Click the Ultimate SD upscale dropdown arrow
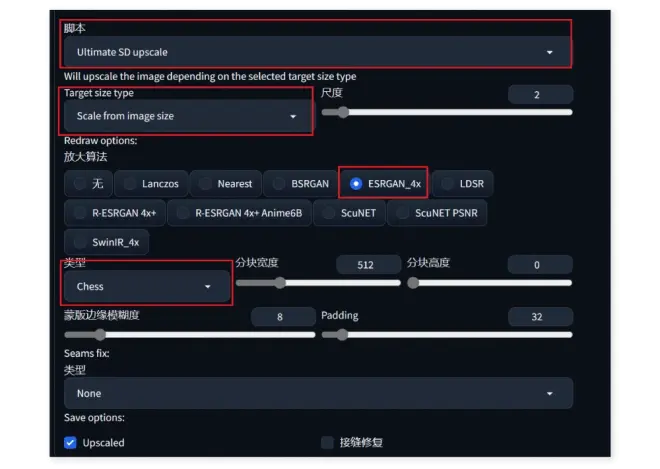 click(549, 52)
